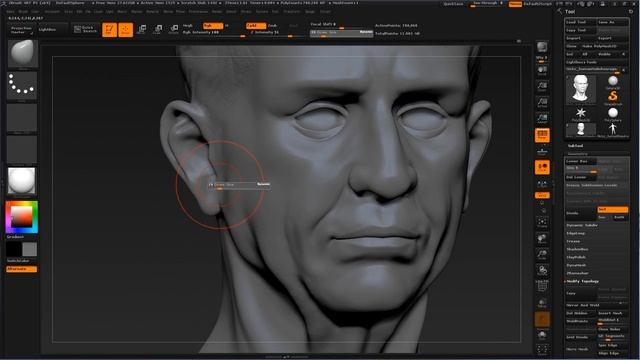Screen dimensions: 640x360
Task: Open the Projection Master
Action: point(21,30)
